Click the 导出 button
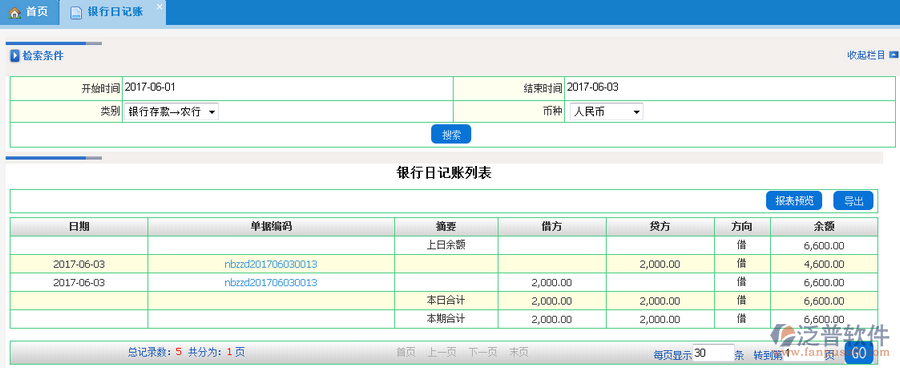This screenshot has width=900, height=368. [x=854, y=201]
